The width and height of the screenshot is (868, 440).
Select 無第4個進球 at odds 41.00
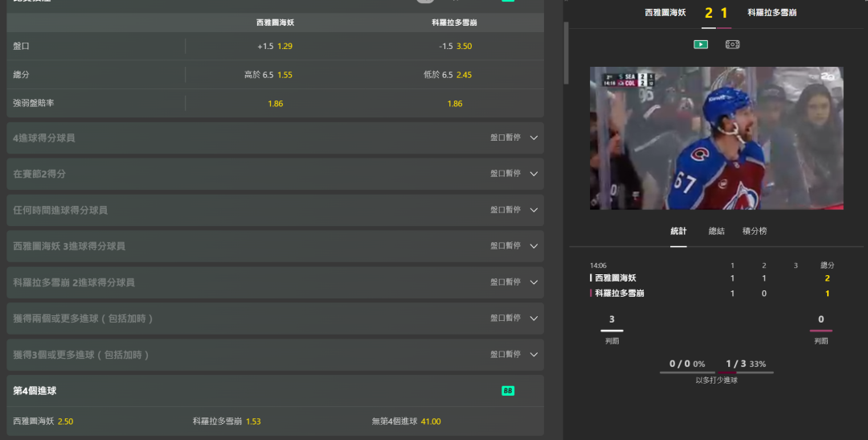406,421
